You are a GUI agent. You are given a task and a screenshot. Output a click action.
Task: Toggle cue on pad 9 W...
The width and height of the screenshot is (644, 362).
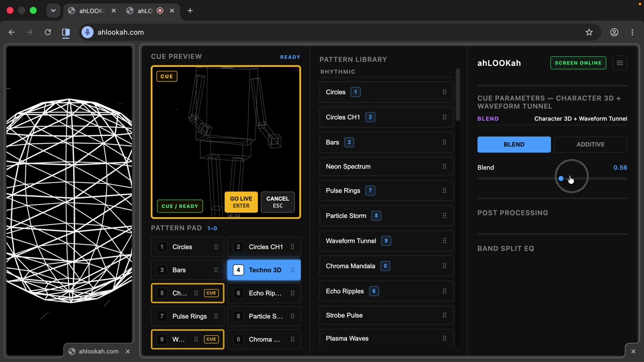click(x=211, y=339)
